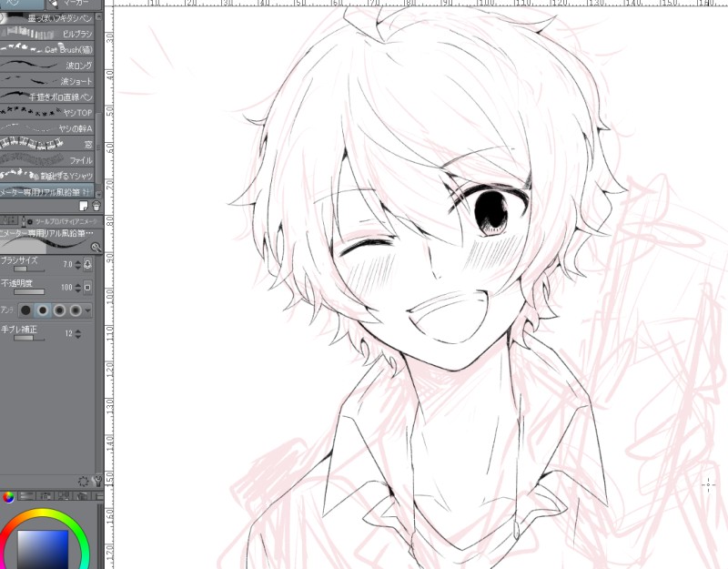Image resolution: width=728 pixels, height=569 pixels.
Task: Adjust the ブラシサイズ slider
Action: tap(29, 269)
